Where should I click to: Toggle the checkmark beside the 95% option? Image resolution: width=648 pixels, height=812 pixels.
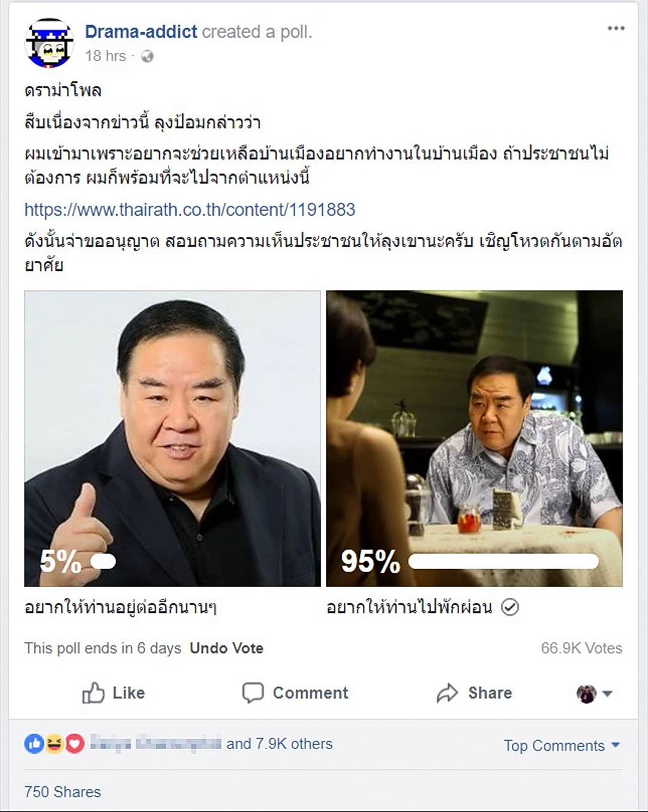click(509, 608)
